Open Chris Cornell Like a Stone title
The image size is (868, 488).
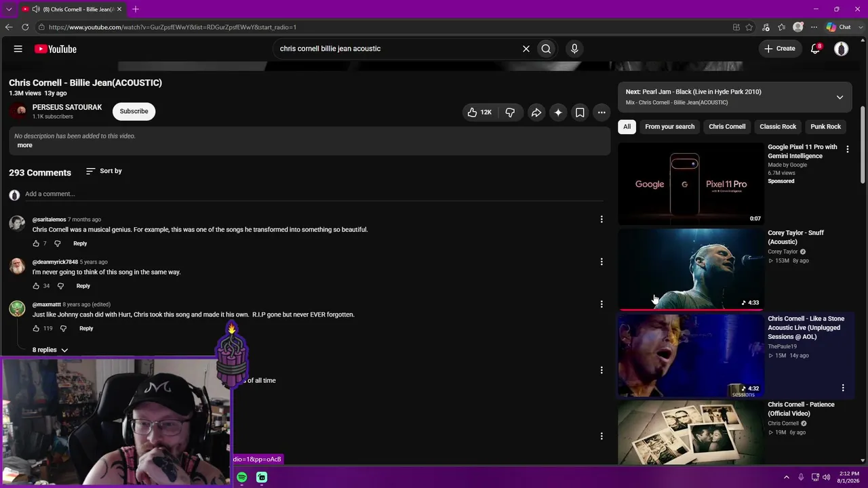[x=806, y=327]
